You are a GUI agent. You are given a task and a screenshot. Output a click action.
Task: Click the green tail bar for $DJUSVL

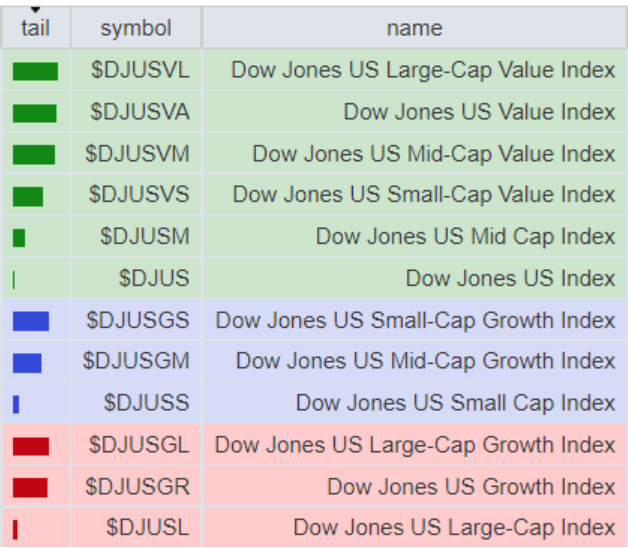pos(35,71)
